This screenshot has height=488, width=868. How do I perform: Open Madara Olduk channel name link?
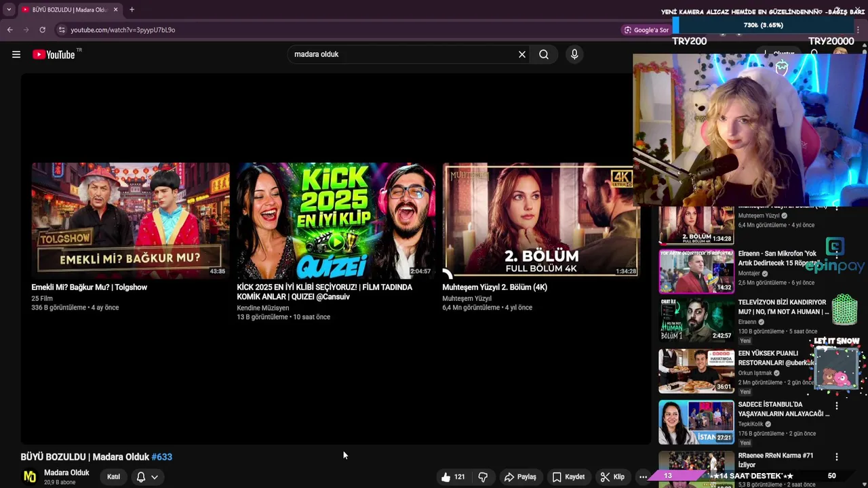pyautogui.click(x=66, y=472)
